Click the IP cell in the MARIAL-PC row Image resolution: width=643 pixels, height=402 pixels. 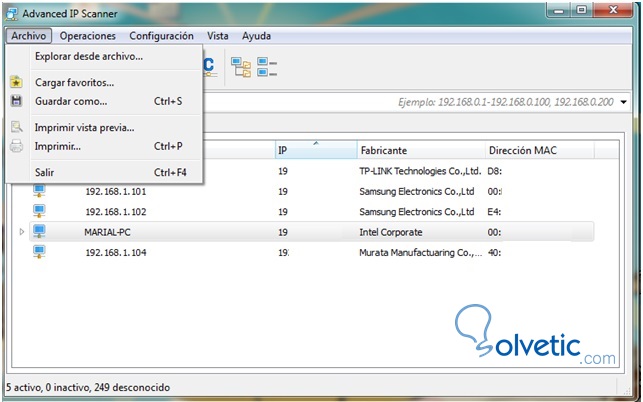[283, 232]
